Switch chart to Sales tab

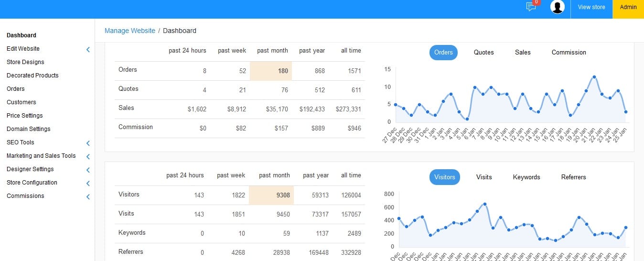523,53
